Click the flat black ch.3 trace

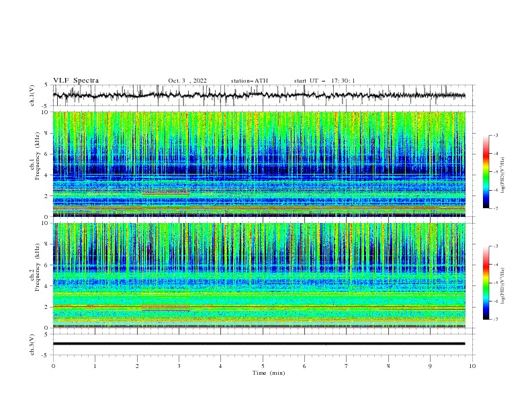(259, 344)
